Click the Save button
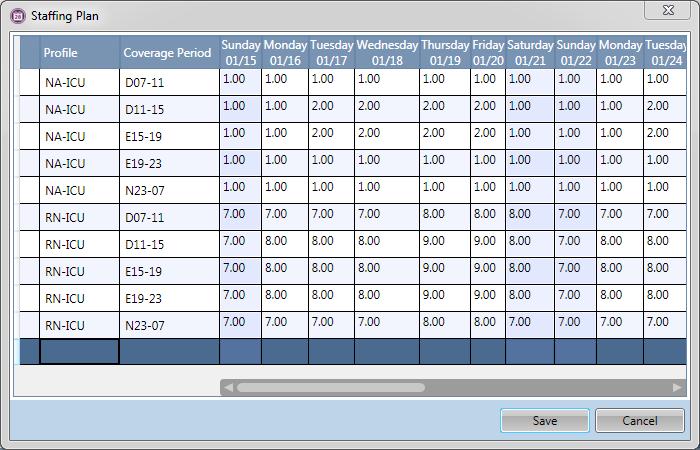Image resolution: width=700 pixels, height=450 pixels. pyautogui.click(x=544, y=420)
